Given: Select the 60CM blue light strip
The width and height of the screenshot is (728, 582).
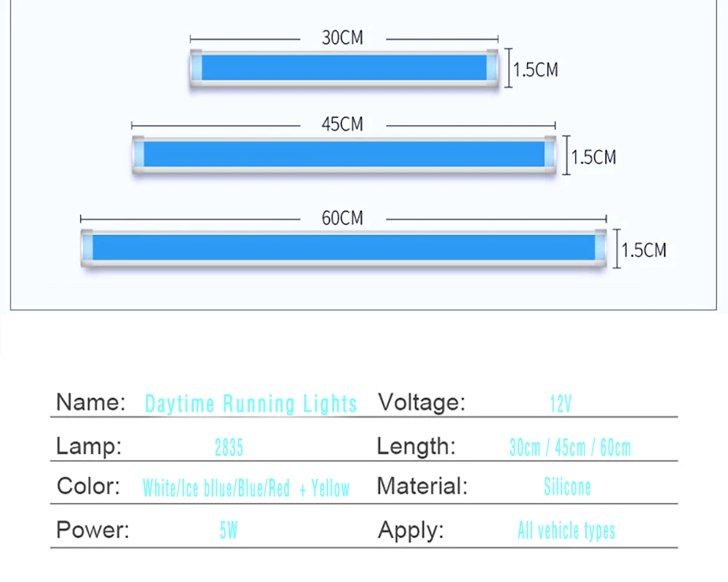Looking at the screenshot, I should pos(344,248).
